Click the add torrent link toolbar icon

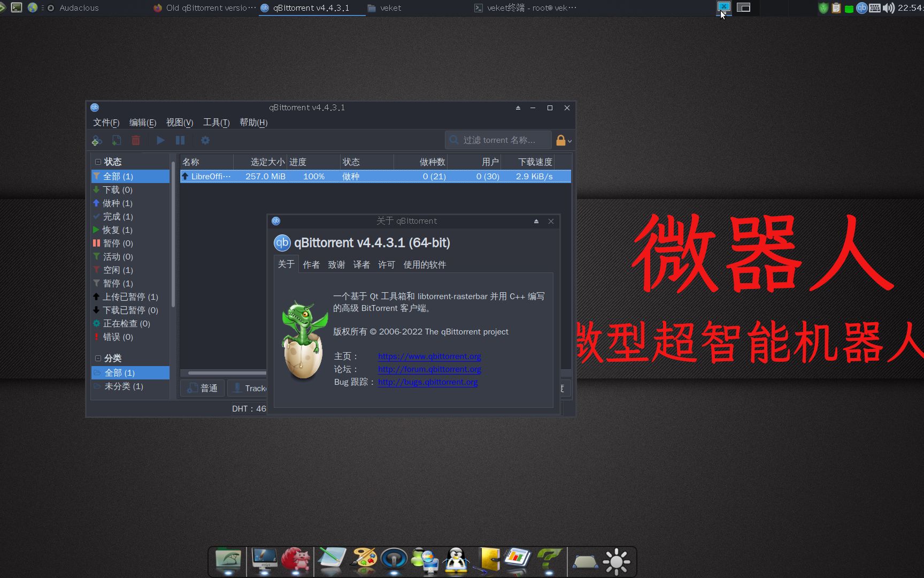click(97, 140)
